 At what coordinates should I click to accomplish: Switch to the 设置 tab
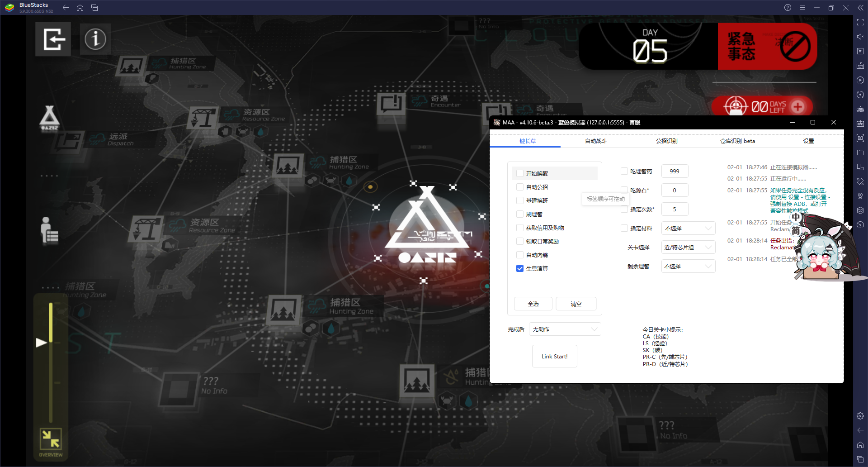808,141
